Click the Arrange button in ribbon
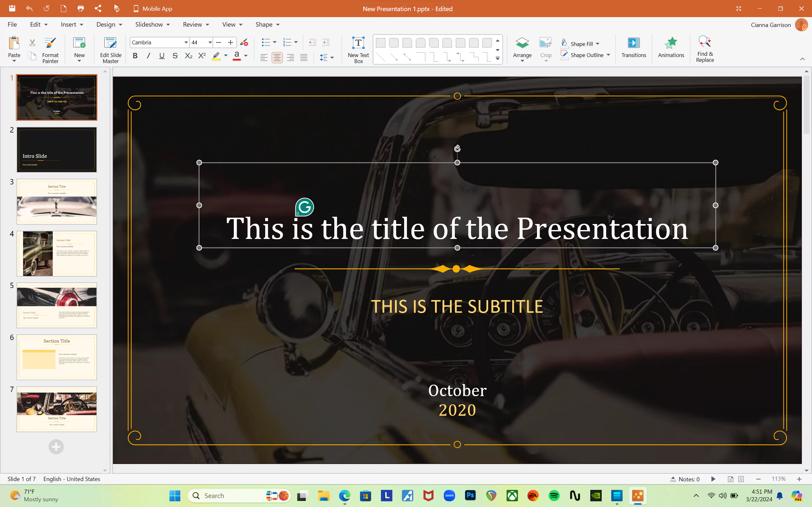This screenshot has height=507, width=812. (522, 48)
